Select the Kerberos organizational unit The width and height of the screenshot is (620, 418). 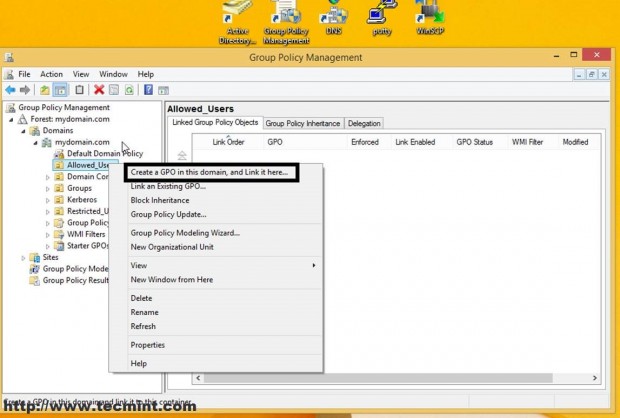click(82, 200)
